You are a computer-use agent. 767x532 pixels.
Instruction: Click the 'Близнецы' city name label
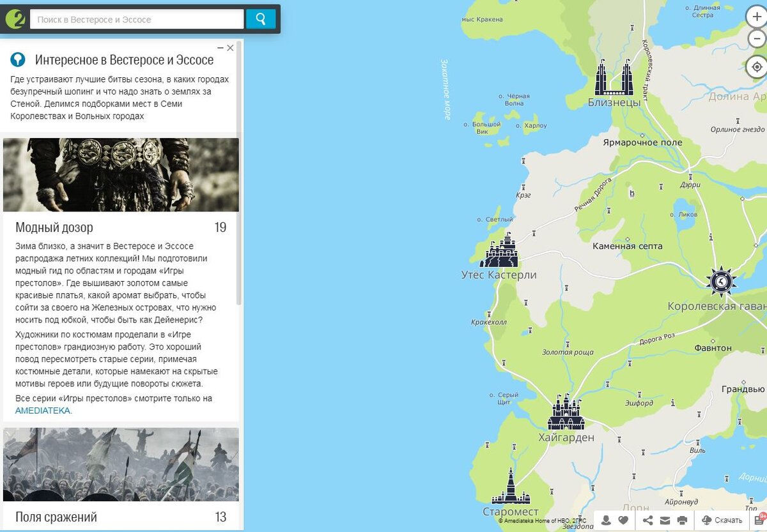click(614, 103)
